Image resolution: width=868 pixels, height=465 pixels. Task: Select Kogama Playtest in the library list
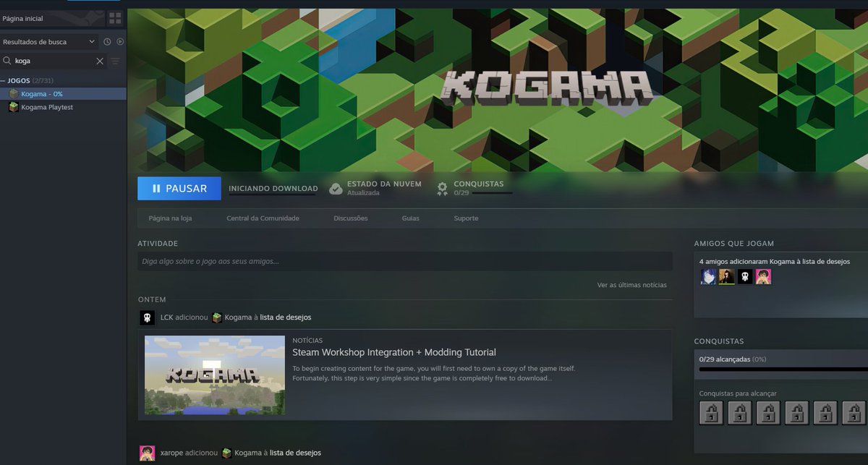click(x=63, y=107)
